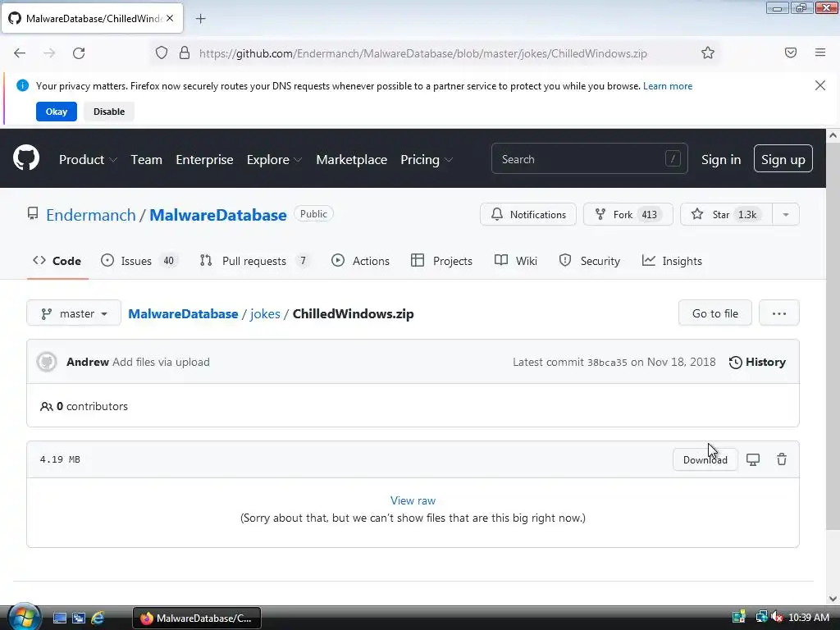Reload the page with the refresh icon

click(79, 53)
